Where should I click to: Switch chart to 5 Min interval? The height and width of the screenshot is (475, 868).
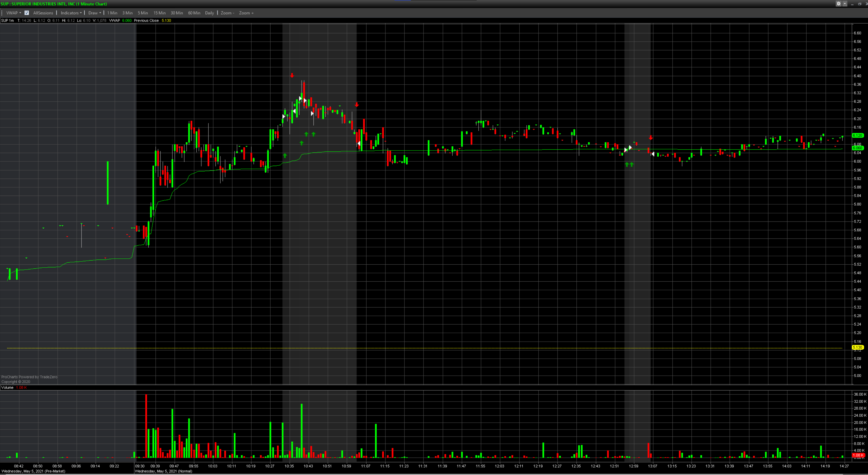[142, 13]
